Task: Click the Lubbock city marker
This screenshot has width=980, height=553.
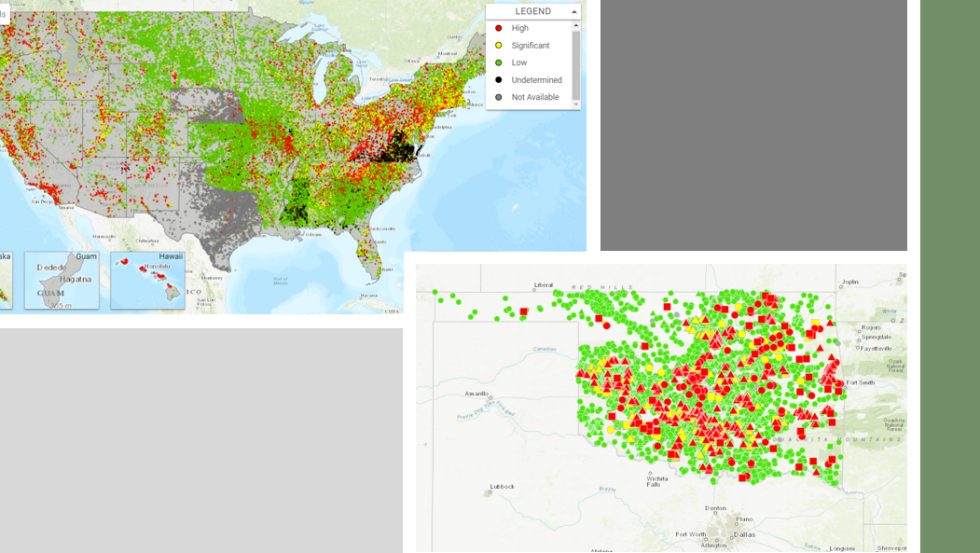Action: coord(490,490)
